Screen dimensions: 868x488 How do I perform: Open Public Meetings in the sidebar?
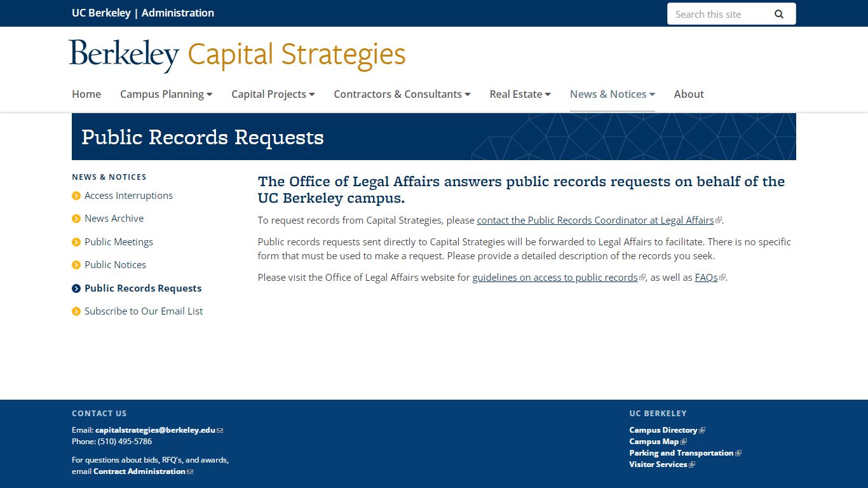point(119,242)
